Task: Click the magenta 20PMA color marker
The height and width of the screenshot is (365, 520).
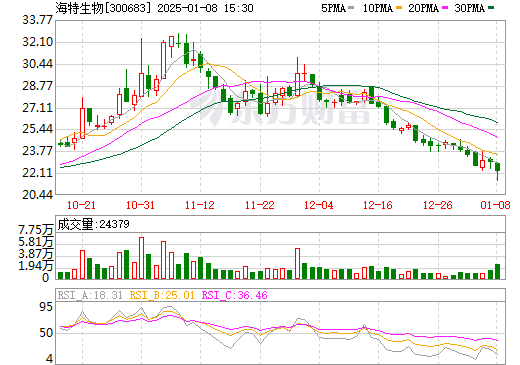Action: pyautogui.click(x=445, y=8)
